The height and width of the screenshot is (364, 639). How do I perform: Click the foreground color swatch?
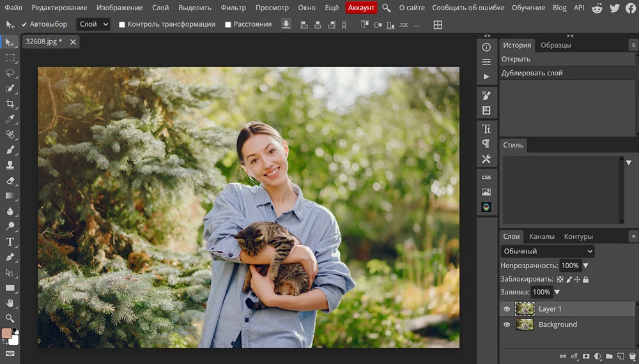click(7, 333)
